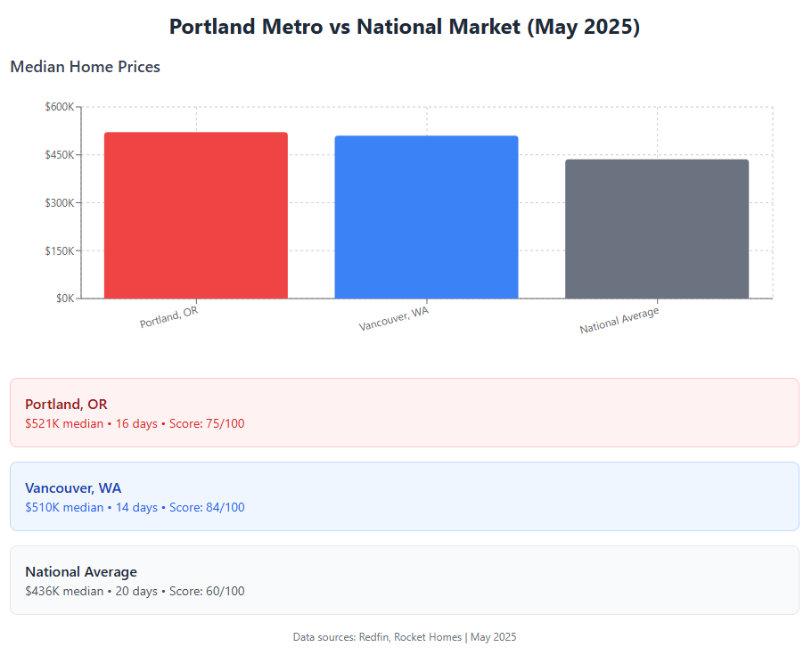The height and width of the screenshot is (655, 812).
Task: Click the $450K y-axis tick label
Action: click(x=60, y=155)
